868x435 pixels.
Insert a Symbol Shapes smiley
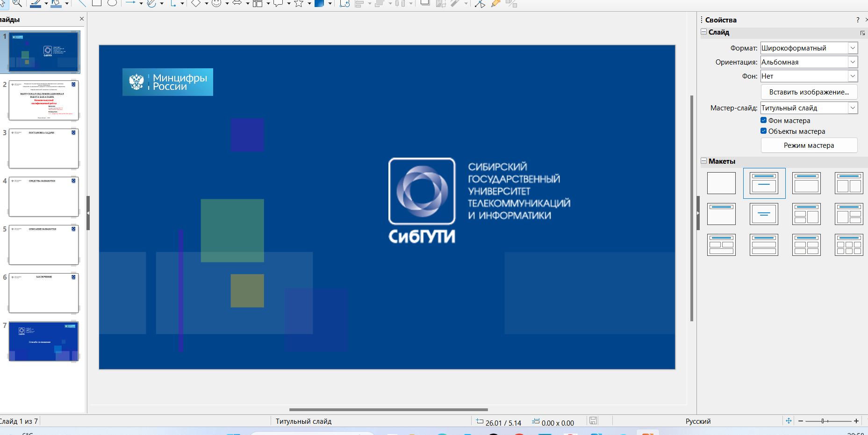pos(216,3)
